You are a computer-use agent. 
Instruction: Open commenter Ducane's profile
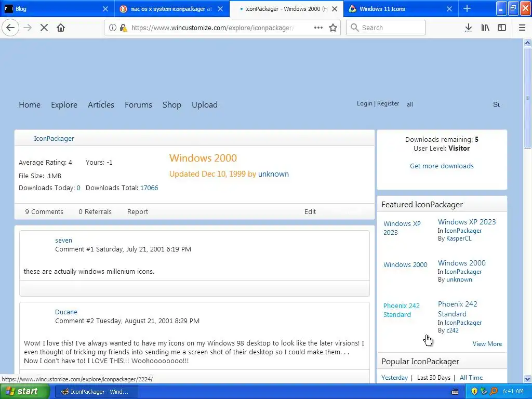click(66, 312)
